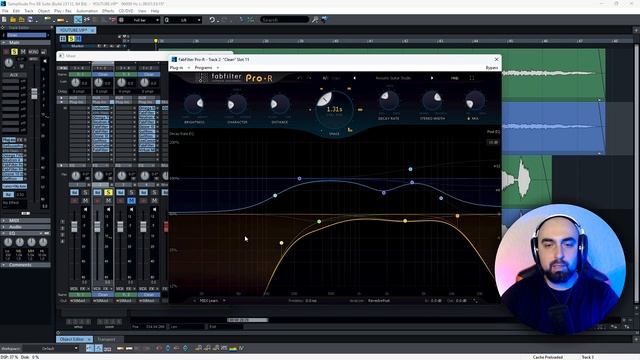
Task: Click the yellow playhead marker on timeline
Action: coord(156,41)
